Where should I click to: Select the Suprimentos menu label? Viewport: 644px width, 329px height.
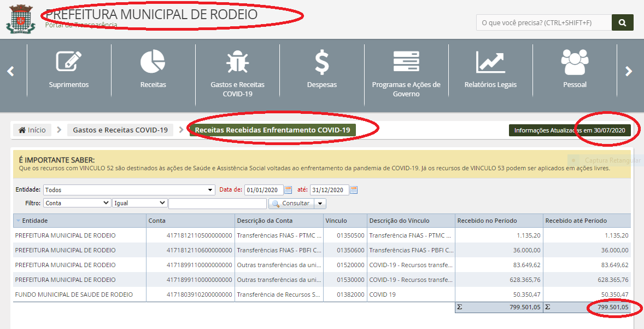68,85
